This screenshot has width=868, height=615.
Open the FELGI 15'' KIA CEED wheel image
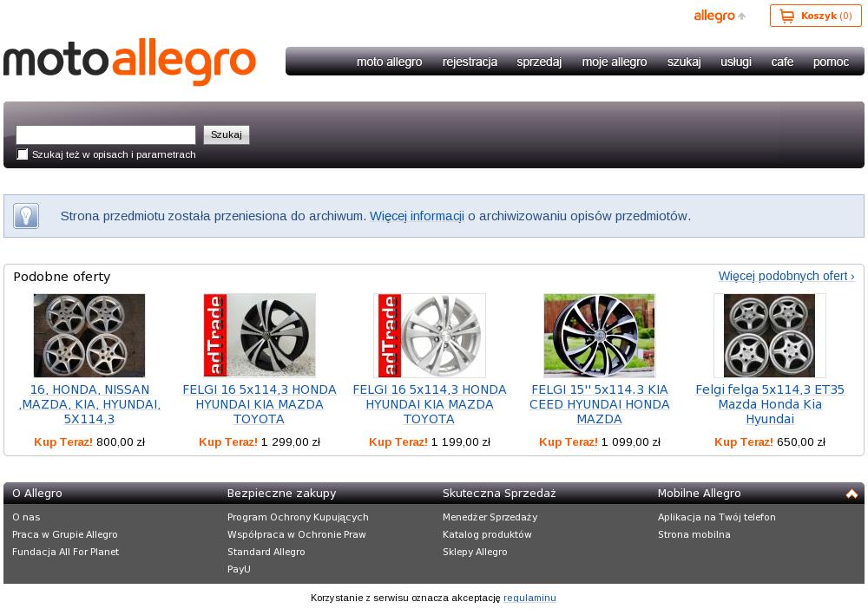600,336
